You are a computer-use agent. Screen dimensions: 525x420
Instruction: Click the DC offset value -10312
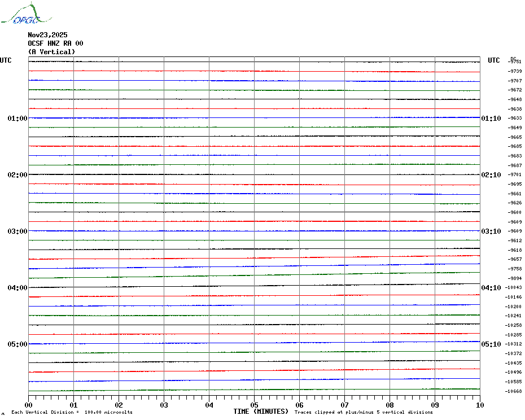point(514,344)
